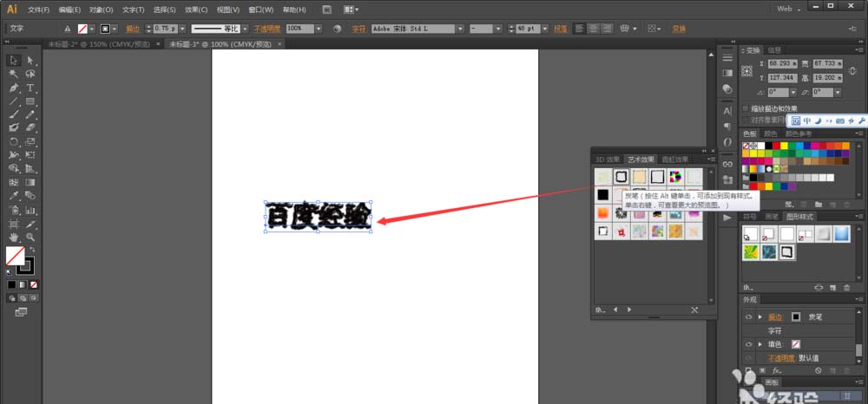Open the stroke weight dropdown
868x404 pixels.
(x=182, y=29)
